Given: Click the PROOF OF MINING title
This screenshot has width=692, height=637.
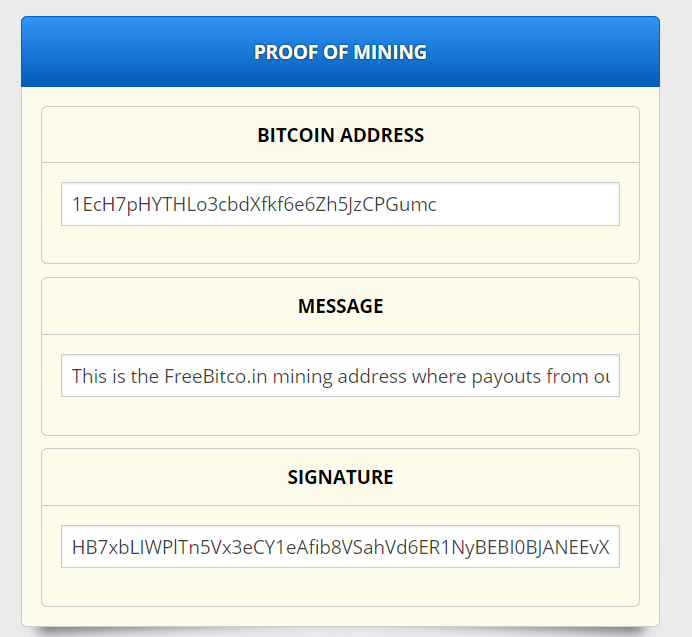Looking at the screenshot, I should pos(340,52).
